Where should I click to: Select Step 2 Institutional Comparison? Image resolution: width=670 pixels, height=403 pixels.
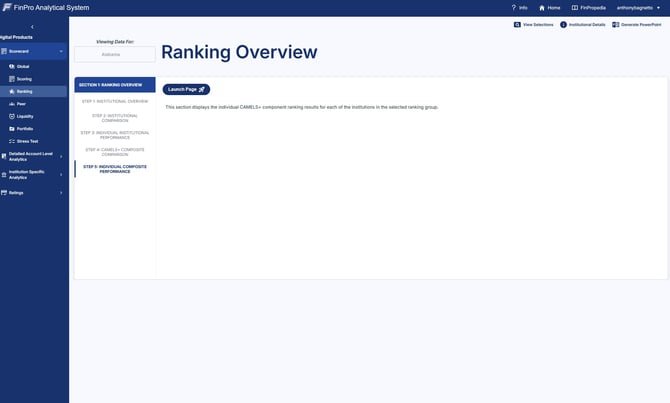(115, 118)
